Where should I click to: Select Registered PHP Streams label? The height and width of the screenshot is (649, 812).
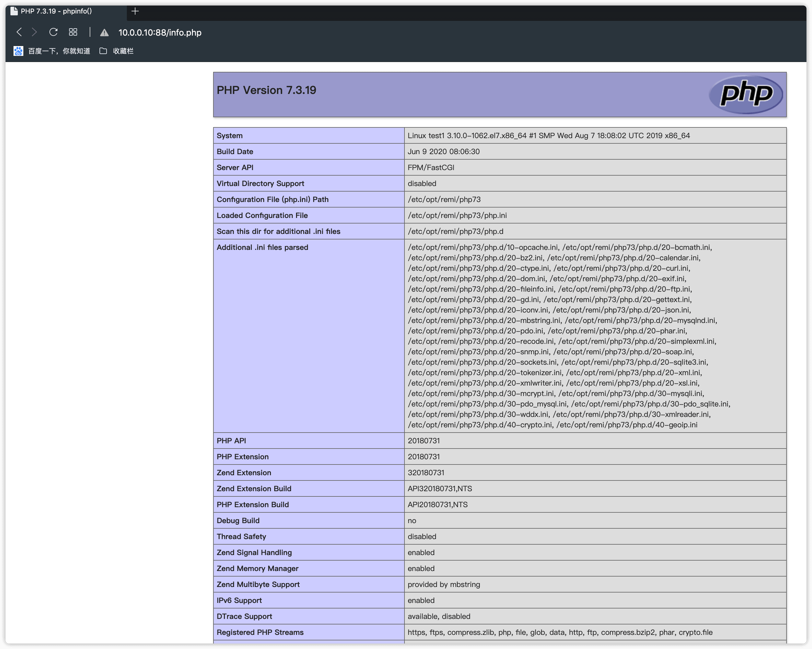point(260,633)
